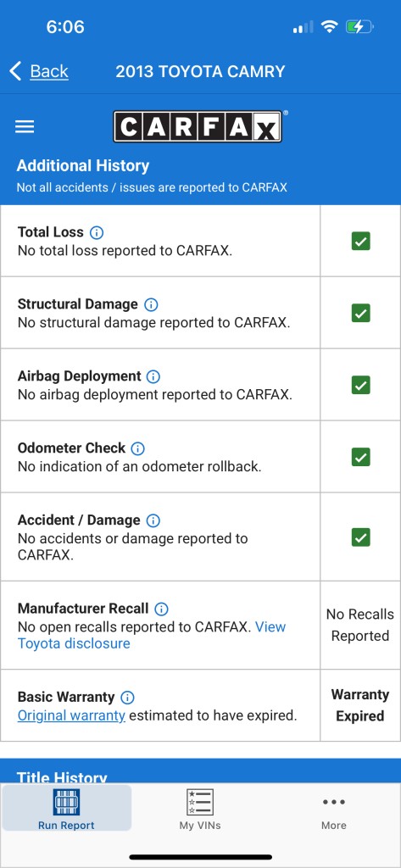Screen dimensions: 401x868
Task: Click the Structural Damage green checkmark
Action: click(x=360, y=313)
